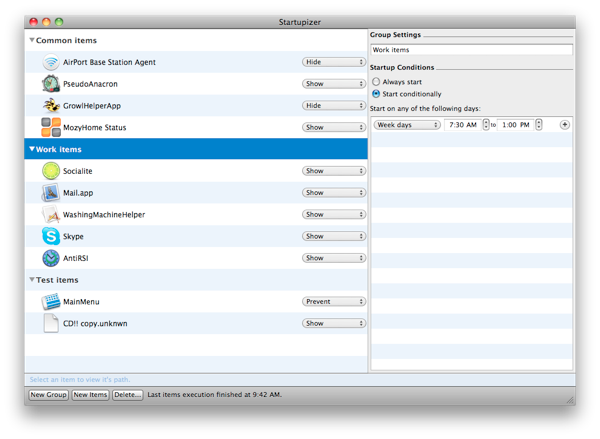Select the AirPort Base Station Agent label
Screen dimensions: 600x439
pyautogui.click(x=109, y=62)
